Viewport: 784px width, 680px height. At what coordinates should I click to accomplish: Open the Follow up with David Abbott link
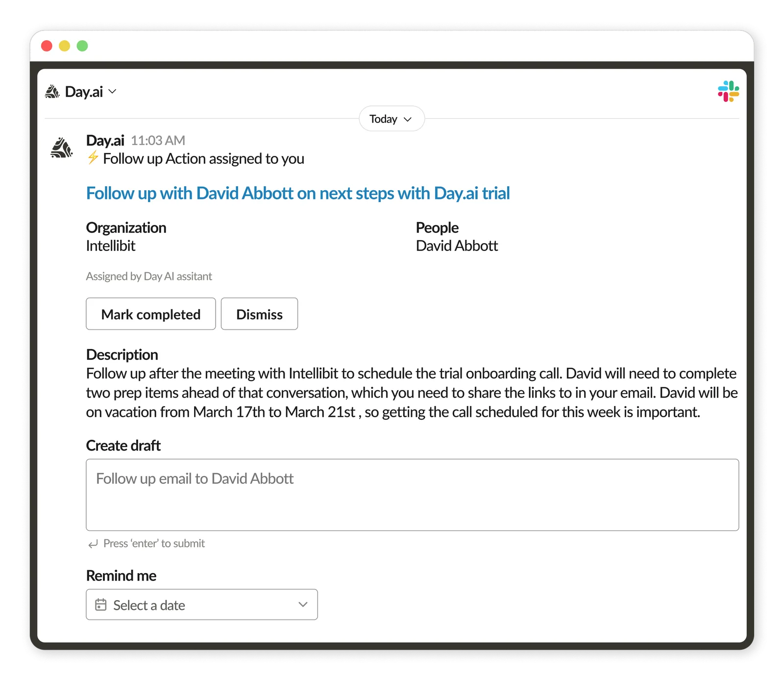(x=298, y=193)
